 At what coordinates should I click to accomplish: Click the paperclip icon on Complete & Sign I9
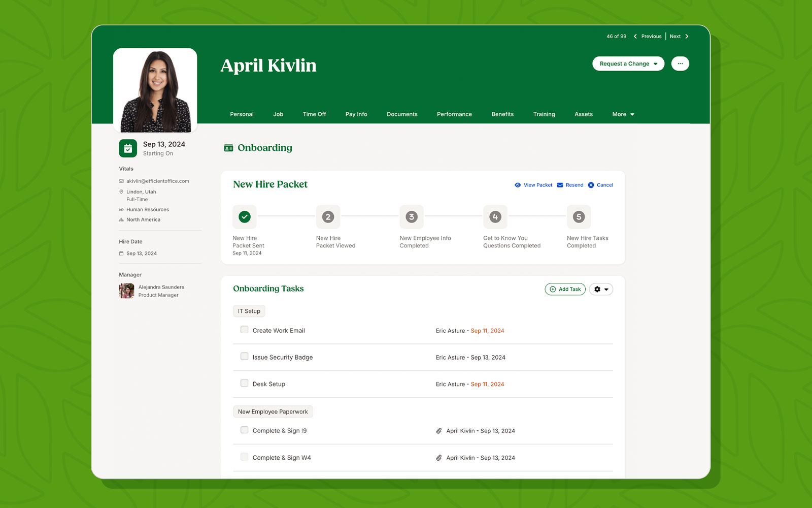(439, 431)
